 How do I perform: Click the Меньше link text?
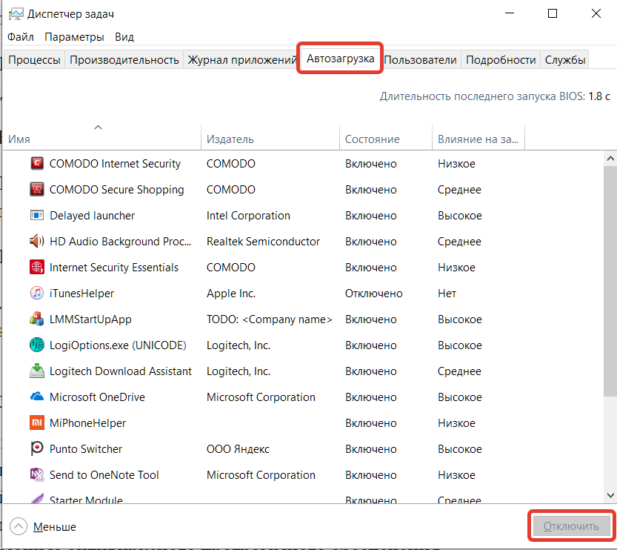coord(54,527)
